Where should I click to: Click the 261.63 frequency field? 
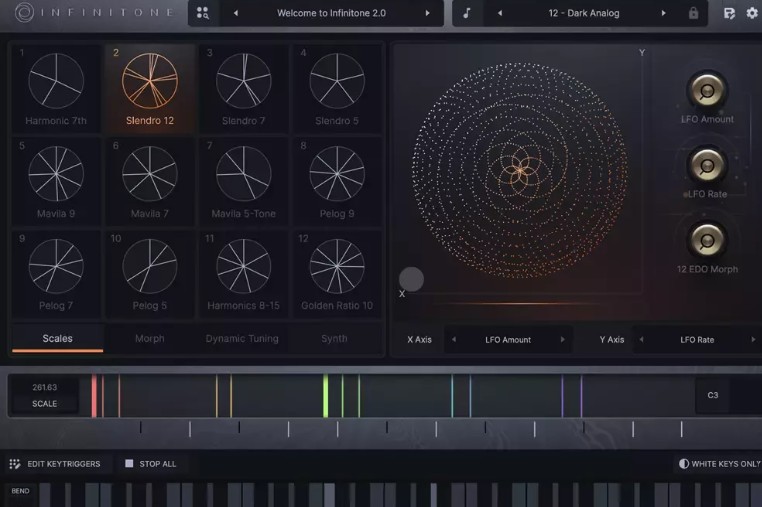click(45, 387)
